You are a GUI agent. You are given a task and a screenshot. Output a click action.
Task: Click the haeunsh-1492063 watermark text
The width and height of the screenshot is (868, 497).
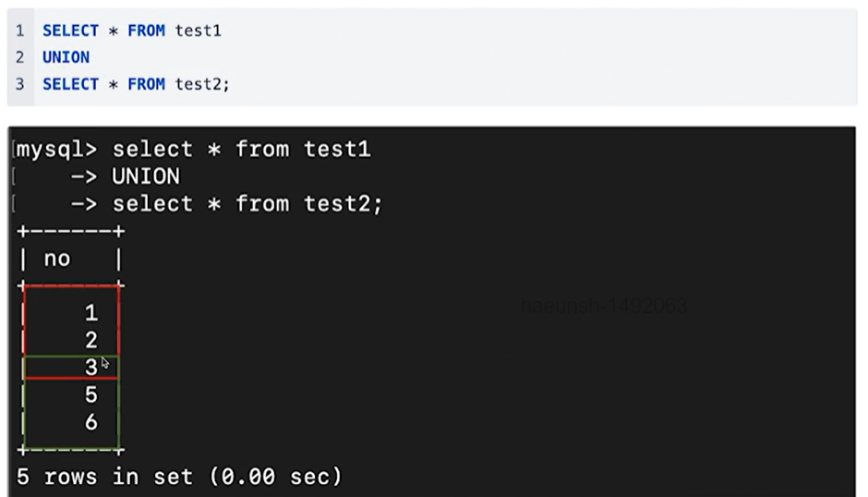tap(604, 305)
